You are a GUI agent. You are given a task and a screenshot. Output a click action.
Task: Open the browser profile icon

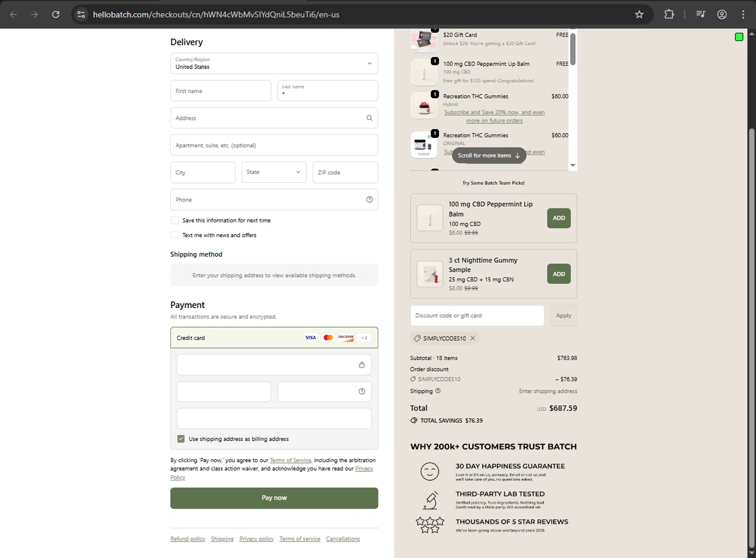722,15
